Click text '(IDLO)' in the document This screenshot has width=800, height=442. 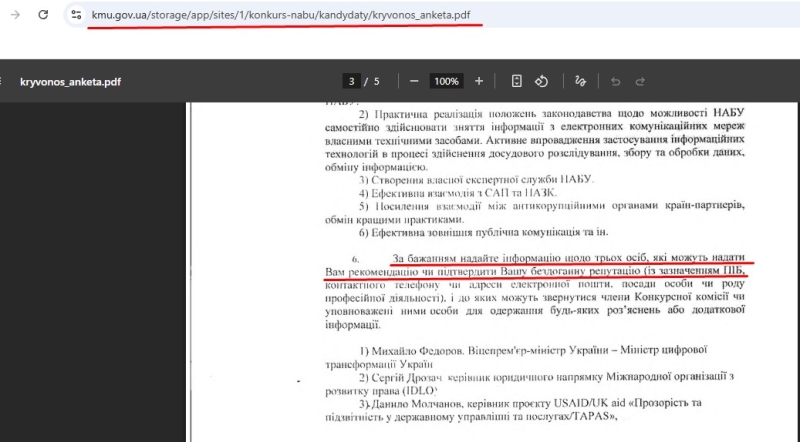[x=419, y=391]
